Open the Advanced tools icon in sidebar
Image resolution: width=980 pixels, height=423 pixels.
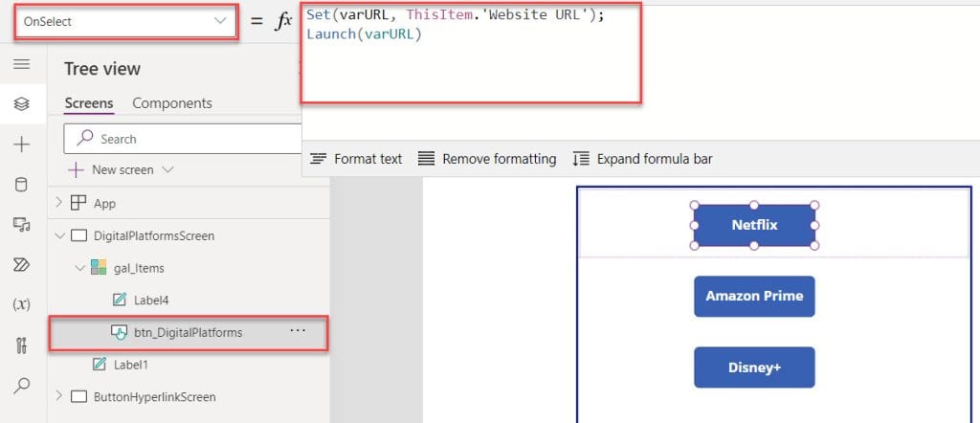point(21,345)
